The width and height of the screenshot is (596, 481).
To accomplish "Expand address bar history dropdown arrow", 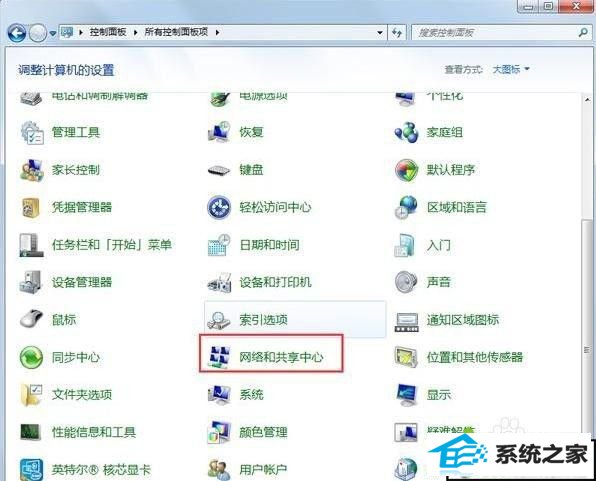I will [380, 33].
